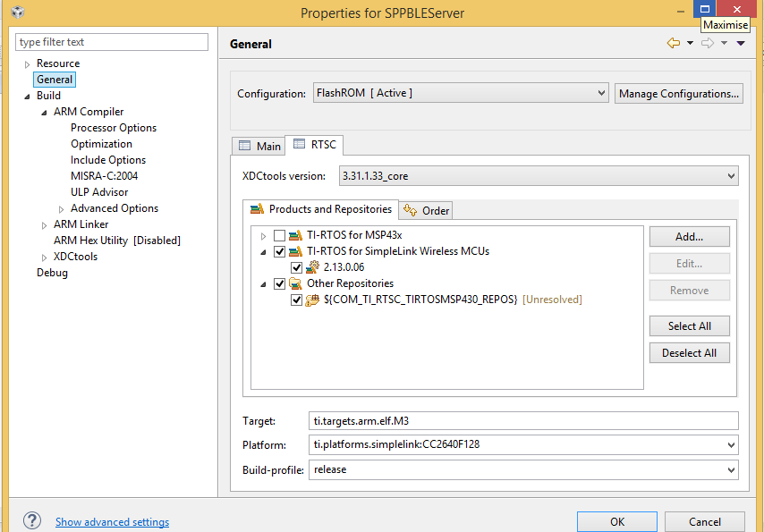Expand the XDCtools tree node
The image size is (764, 532).
click(45, 258)
